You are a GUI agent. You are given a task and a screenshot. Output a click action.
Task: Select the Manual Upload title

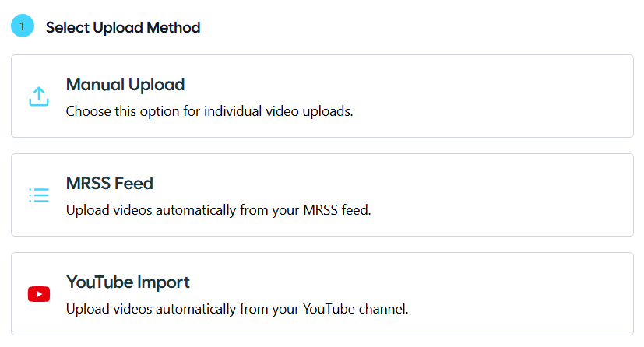125,85
